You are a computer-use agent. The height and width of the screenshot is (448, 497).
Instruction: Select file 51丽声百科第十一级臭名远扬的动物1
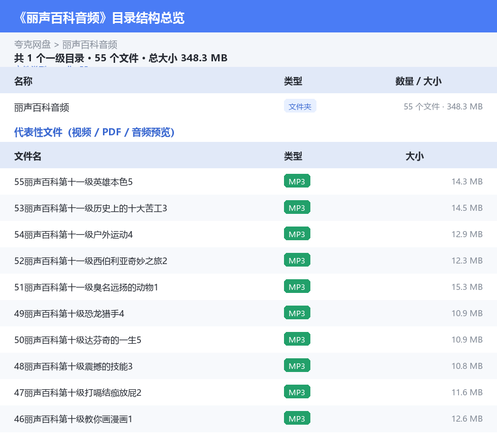pos(86,287)
